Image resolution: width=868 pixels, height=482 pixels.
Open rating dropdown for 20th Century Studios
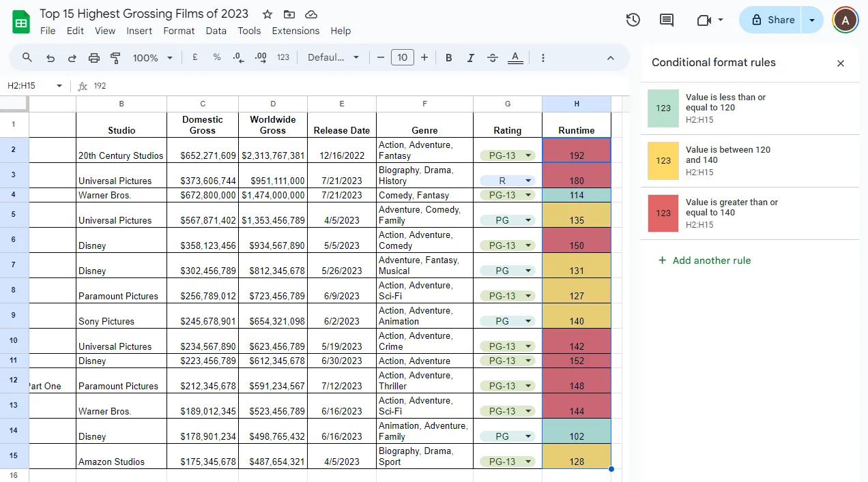[x=528, y=155]
